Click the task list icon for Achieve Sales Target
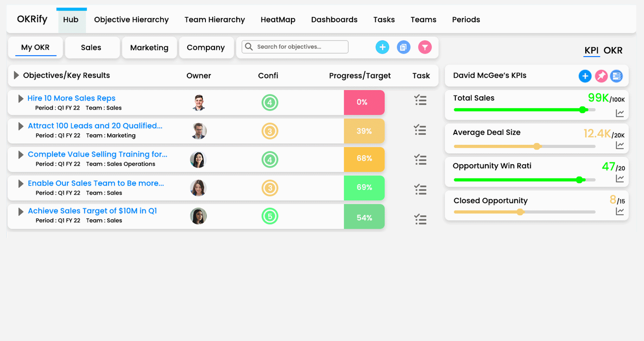Viewport: 644px width, 341px height. tap(421, 220)
